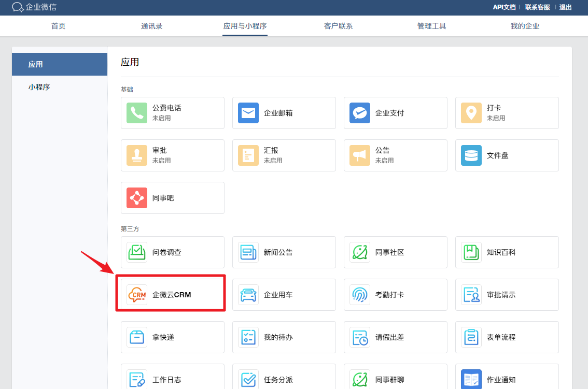Click 未启用 status under 公告
The height and width of the screenshot is (389, 588).
pyautogui.click(x=385, y=161)
